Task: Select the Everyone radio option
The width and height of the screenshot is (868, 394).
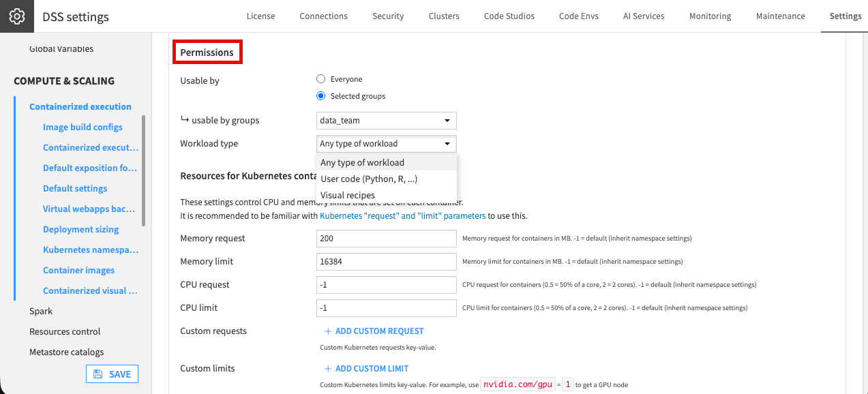Action: click(x=320, y=79)
